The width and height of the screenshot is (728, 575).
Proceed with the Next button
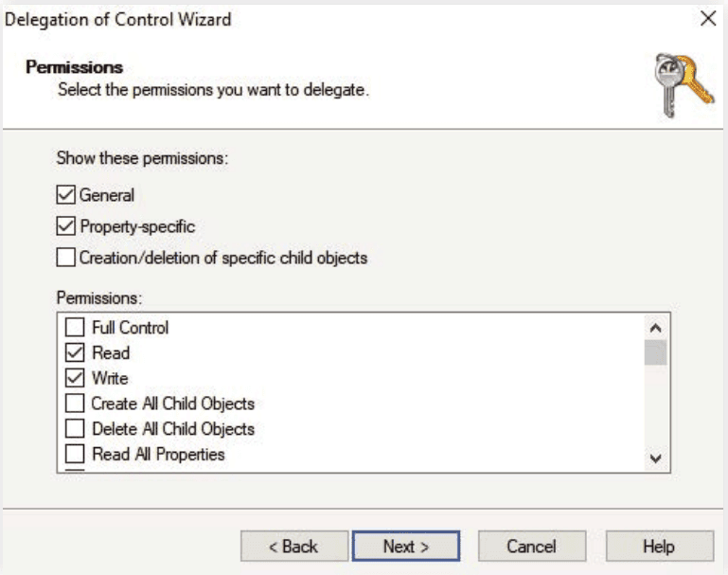pos(405,547)
